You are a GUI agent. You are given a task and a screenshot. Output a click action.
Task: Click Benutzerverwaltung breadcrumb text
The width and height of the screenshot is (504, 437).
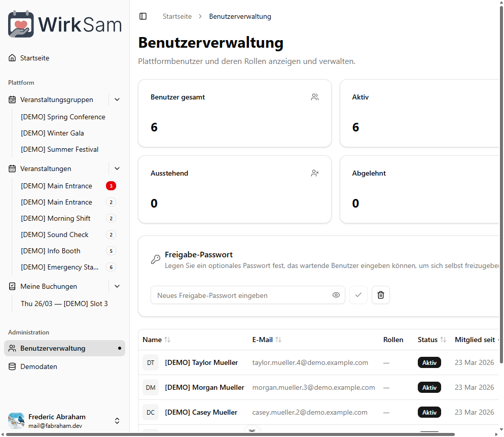pyautogui.click(x=240, y=16)
